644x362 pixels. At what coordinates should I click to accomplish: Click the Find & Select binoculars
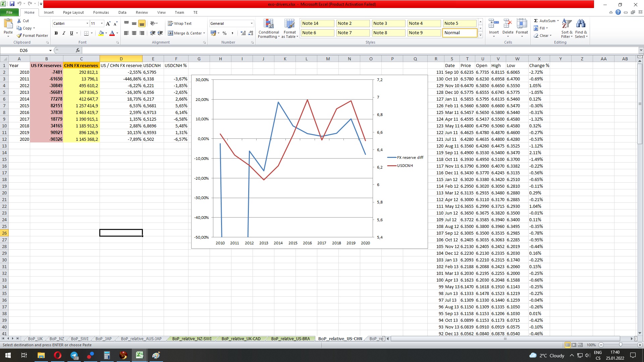tap(581, 24)
